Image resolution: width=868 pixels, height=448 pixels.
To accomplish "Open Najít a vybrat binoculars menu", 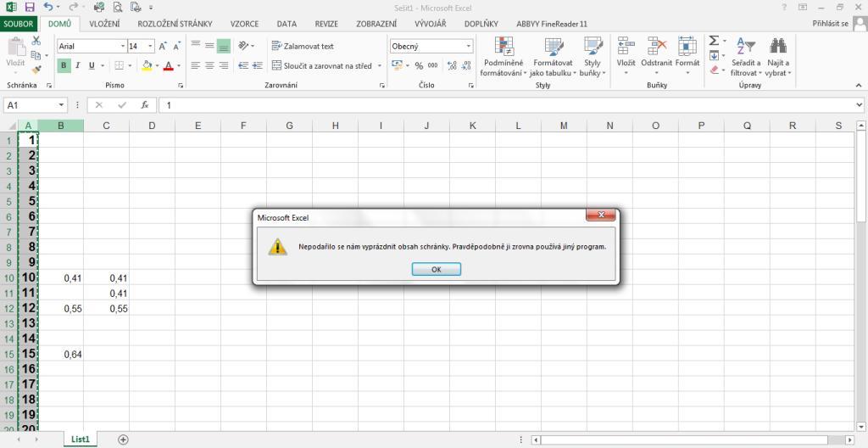I will tap(778, 58).
